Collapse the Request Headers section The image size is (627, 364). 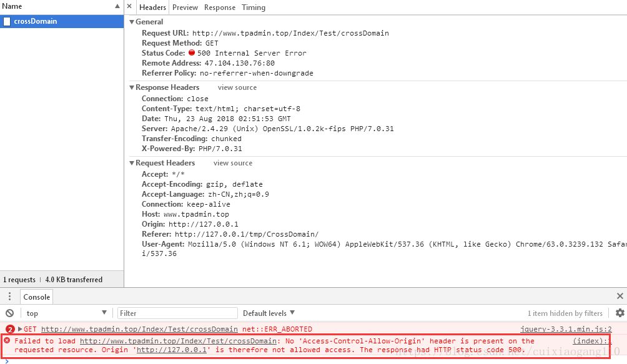132,163
